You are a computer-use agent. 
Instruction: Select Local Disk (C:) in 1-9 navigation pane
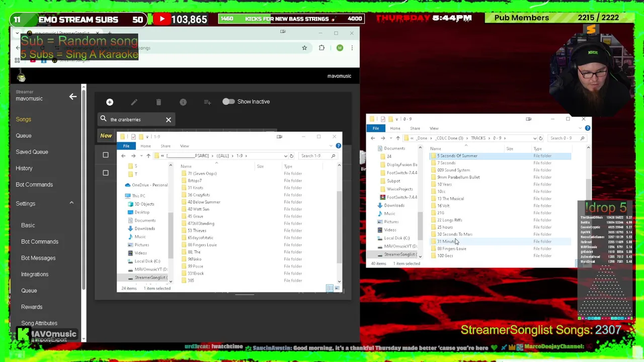click(147, 261)
